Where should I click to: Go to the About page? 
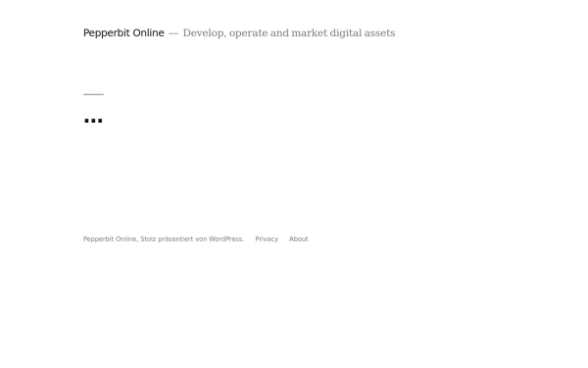[299, 239]
